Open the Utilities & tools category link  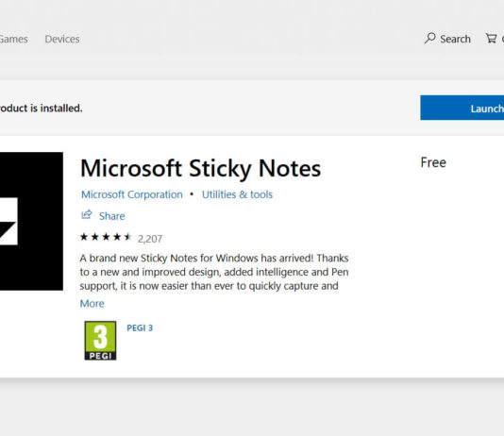coord(237,194)
